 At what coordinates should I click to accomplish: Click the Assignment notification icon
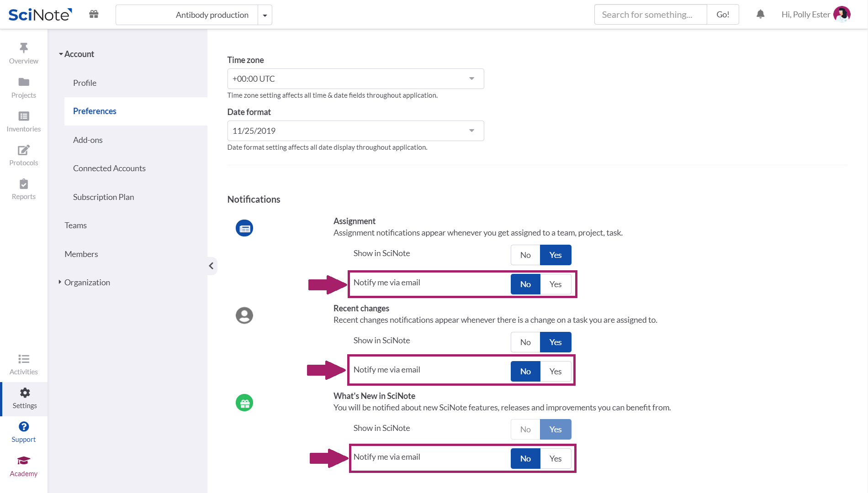click(x=244, y=228)
